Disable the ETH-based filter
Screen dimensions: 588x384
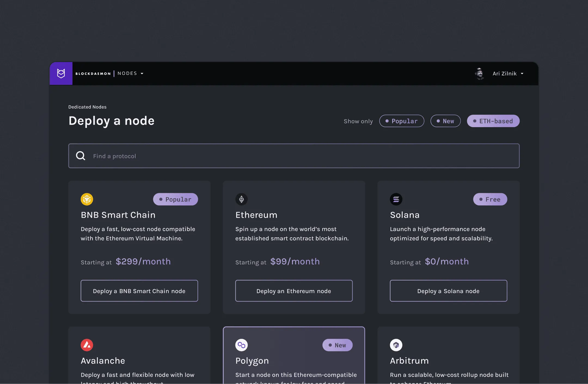[493, 121]
